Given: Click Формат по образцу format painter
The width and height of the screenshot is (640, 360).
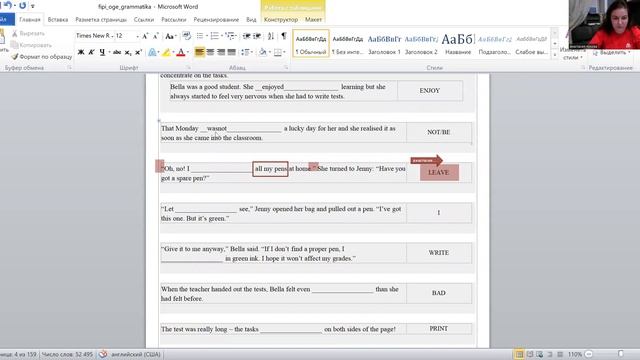Looking at the screenshot, I should click(41, 57).
